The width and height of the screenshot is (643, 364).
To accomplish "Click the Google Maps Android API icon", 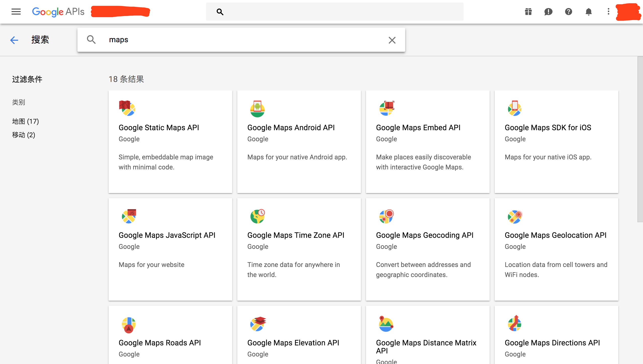I will coord(257,109).
